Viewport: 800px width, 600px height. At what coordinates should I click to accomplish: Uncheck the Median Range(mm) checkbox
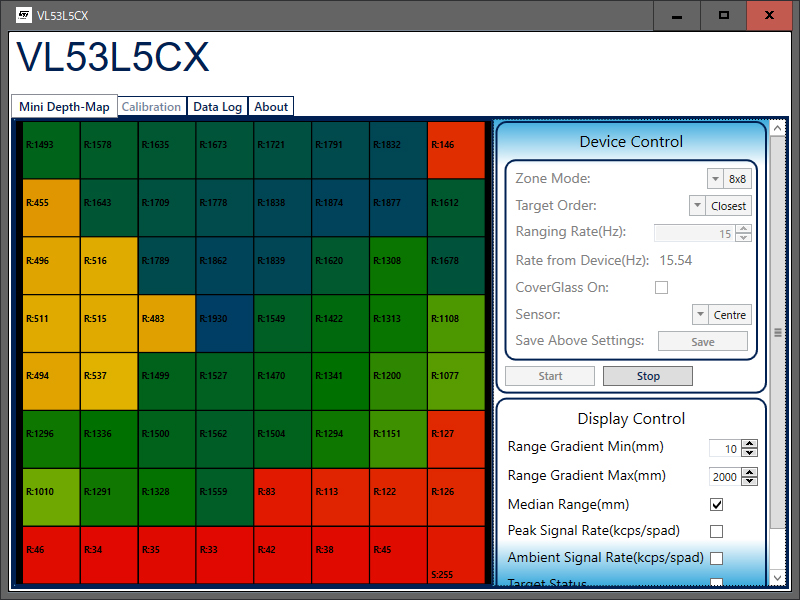point(716,505)
